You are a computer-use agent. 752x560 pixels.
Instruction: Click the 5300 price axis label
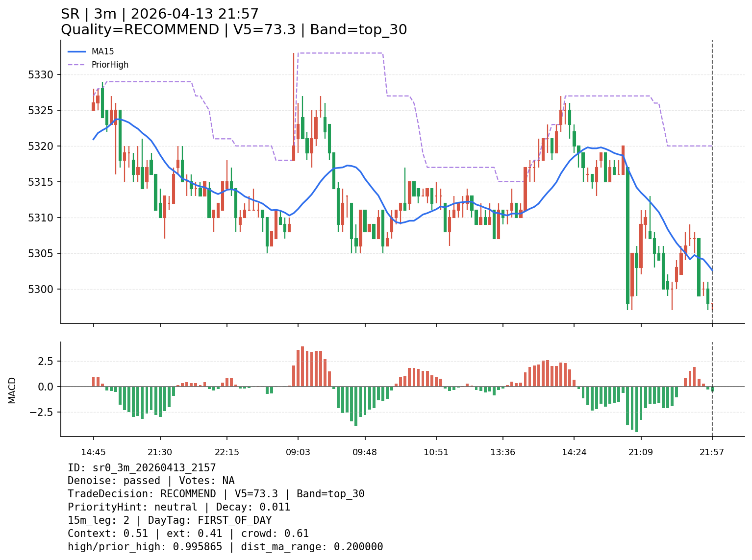pyautogui.click(x=43, y=290)
